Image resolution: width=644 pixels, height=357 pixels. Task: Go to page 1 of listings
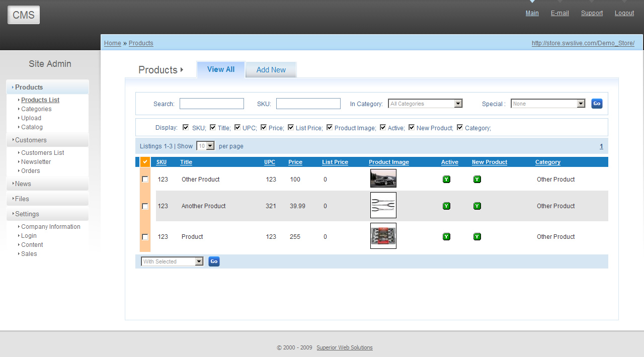point(601,146)
